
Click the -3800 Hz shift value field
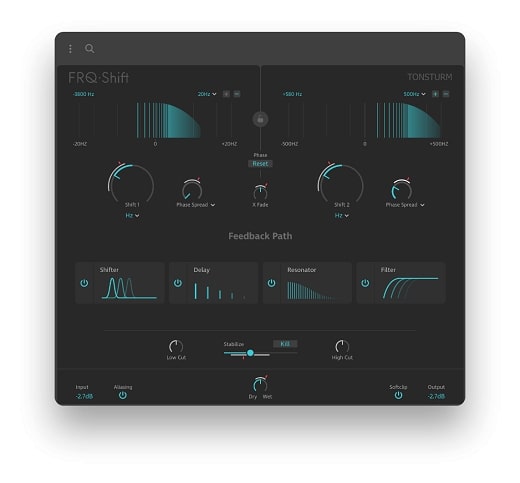tap(83, 94)
